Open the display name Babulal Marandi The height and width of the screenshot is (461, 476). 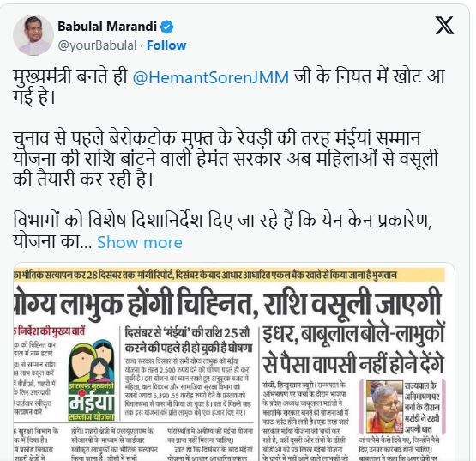click(x=107, y=27)
